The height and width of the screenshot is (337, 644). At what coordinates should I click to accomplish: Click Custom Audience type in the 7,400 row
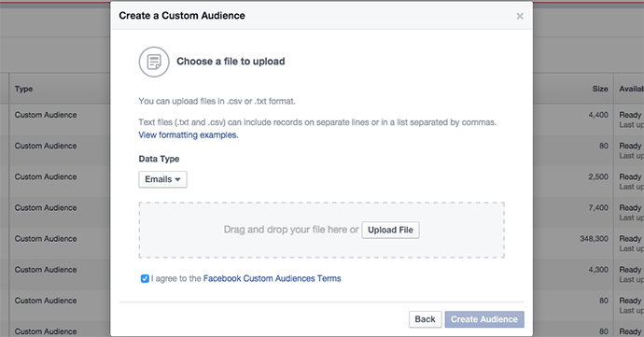pos(46,207)
